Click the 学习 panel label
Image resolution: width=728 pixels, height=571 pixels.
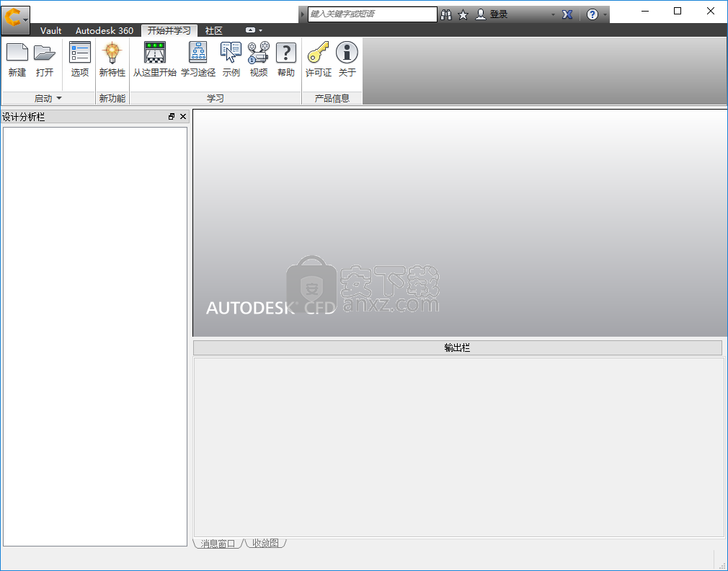(216, 99)
